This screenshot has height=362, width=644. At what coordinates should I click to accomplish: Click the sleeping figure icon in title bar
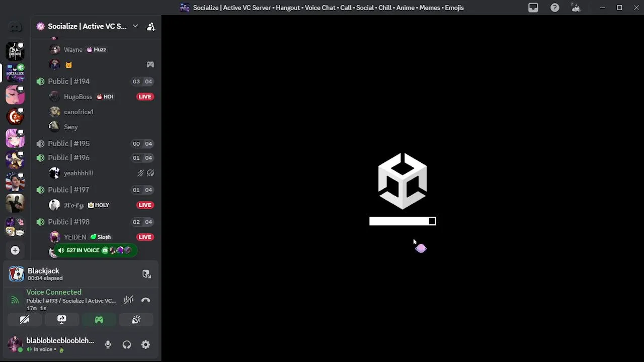pyautogui.click(x=576, y=8)
